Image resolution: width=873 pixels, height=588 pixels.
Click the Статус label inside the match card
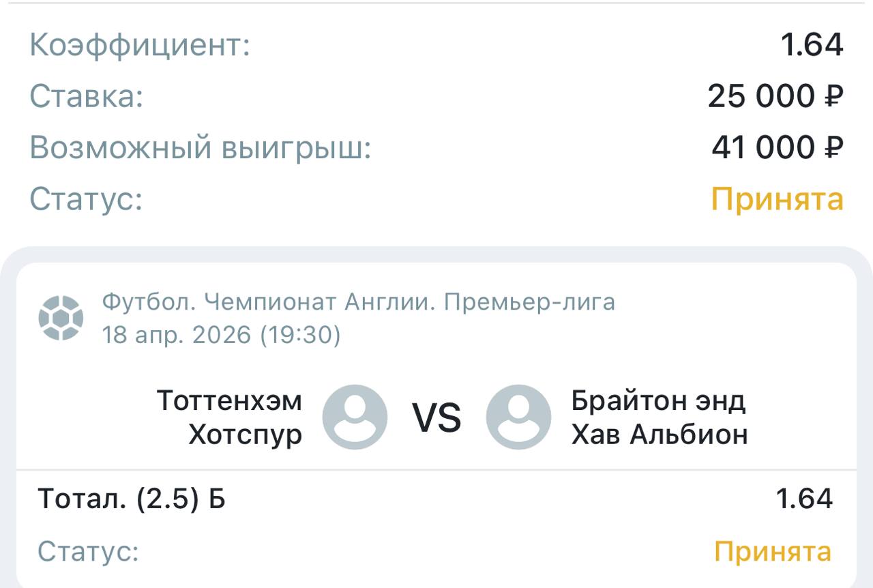[x=88, y=551]
